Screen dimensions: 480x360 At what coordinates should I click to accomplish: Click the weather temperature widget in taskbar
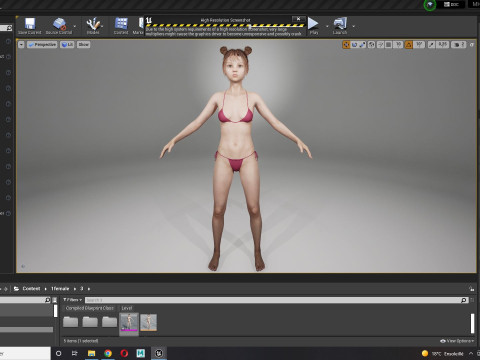click(442, 354)
